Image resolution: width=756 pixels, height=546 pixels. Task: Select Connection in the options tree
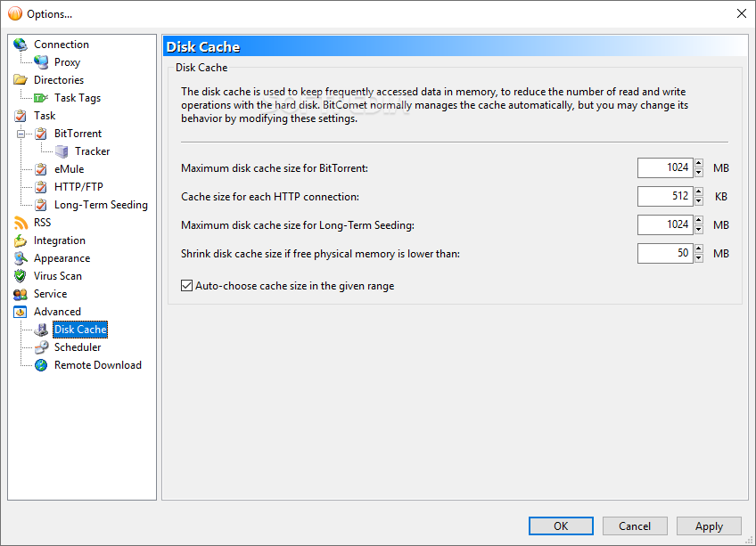pos(62,45)
